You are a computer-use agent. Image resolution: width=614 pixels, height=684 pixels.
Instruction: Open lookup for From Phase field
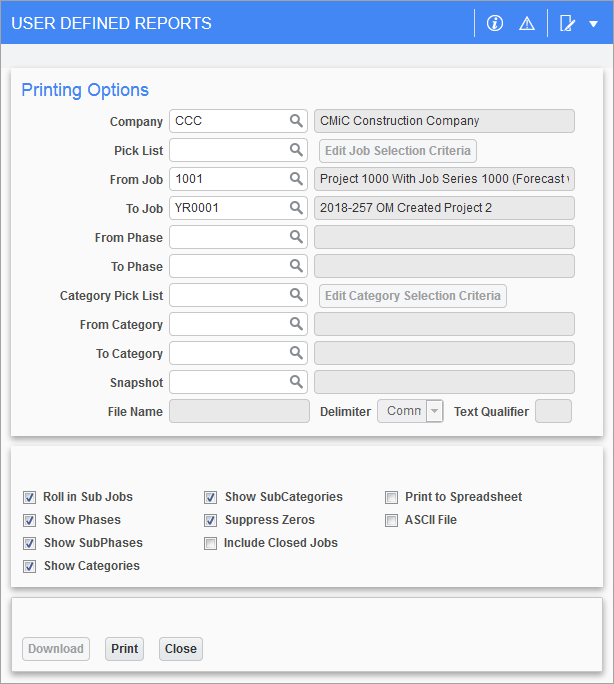coord(296,237)
